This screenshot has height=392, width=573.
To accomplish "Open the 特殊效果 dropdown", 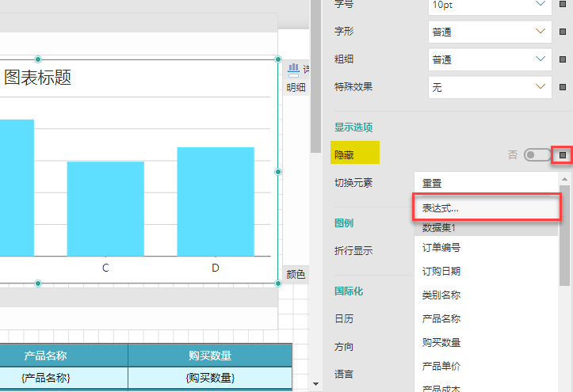I will [488, 87].
